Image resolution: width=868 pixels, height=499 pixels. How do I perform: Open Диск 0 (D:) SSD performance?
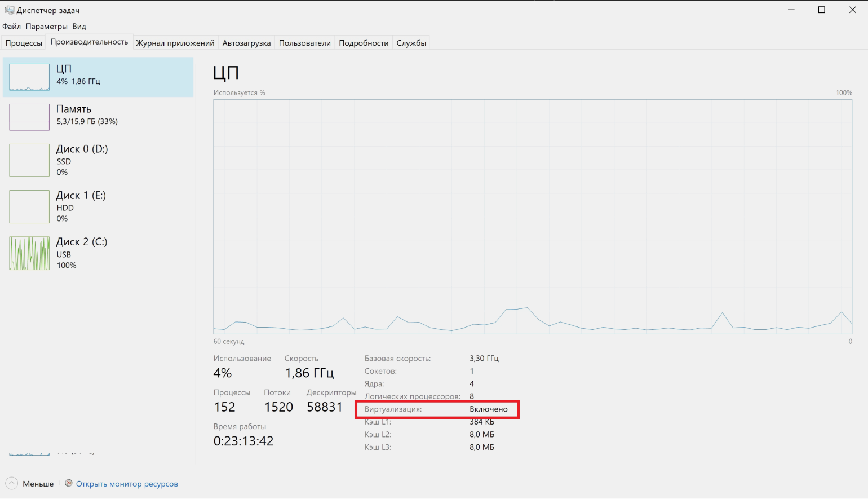click(82, 160)
